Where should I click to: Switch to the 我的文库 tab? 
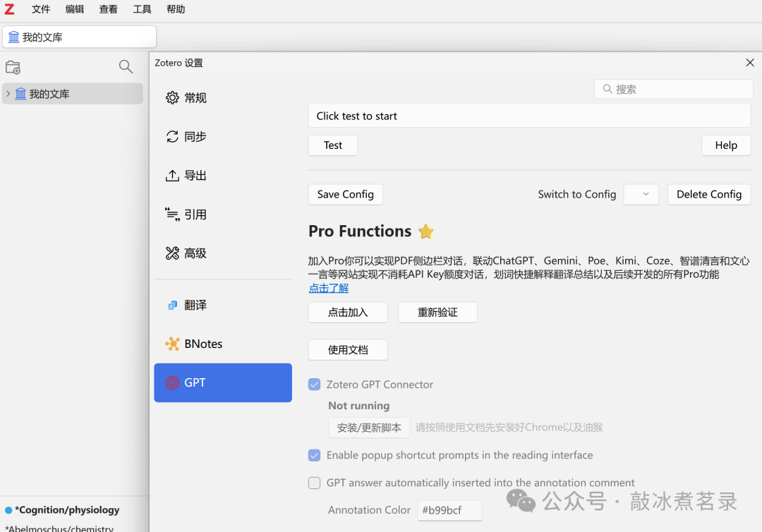point(79,37)
